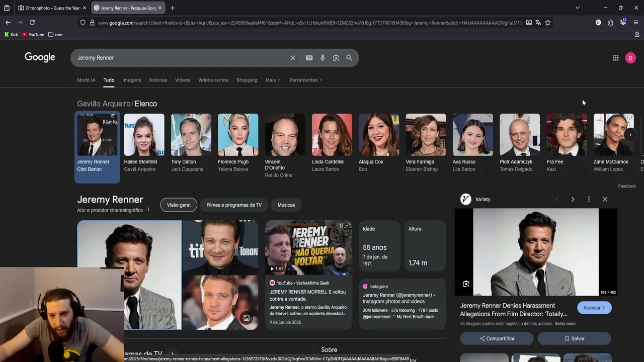Submit search with the magnifier icon
The height and width of the screenshot is (362, 644).
click(x=349, y=58)
